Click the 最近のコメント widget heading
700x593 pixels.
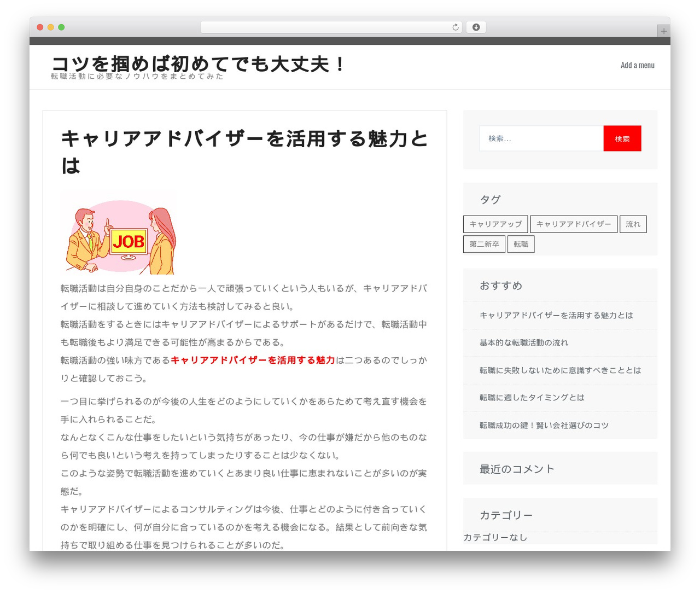[x=517, y=469]
